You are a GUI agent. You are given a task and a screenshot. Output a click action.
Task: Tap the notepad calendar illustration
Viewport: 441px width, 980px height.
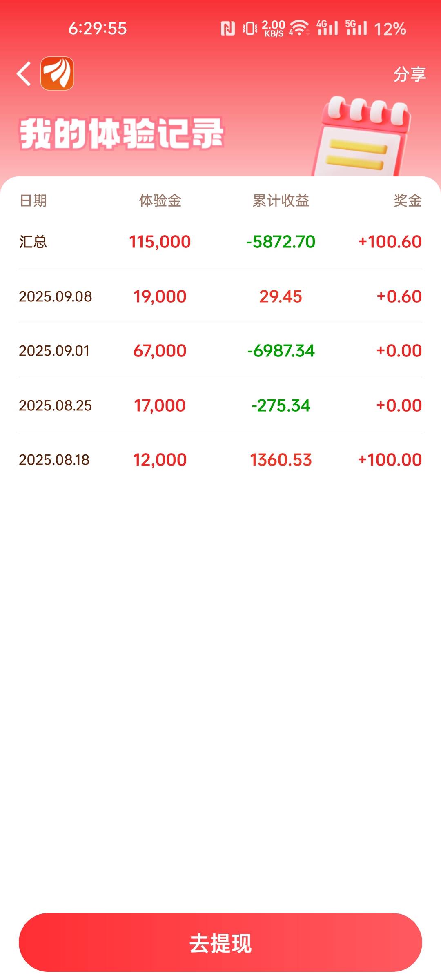click(361, 137)
